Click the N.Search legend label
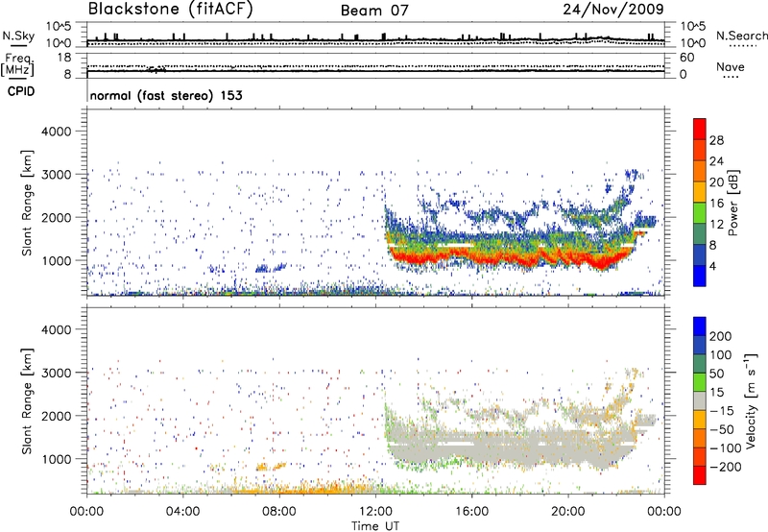Viewport: 768px width, 532px height. pos(740,36)
